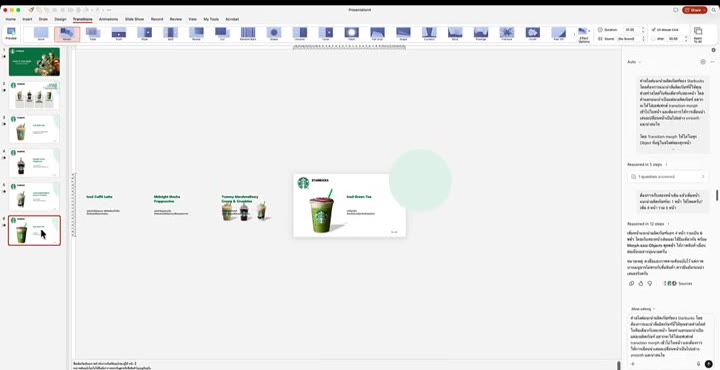
Task: Open the Slide Show tab
Action: [x=135, y=19]
